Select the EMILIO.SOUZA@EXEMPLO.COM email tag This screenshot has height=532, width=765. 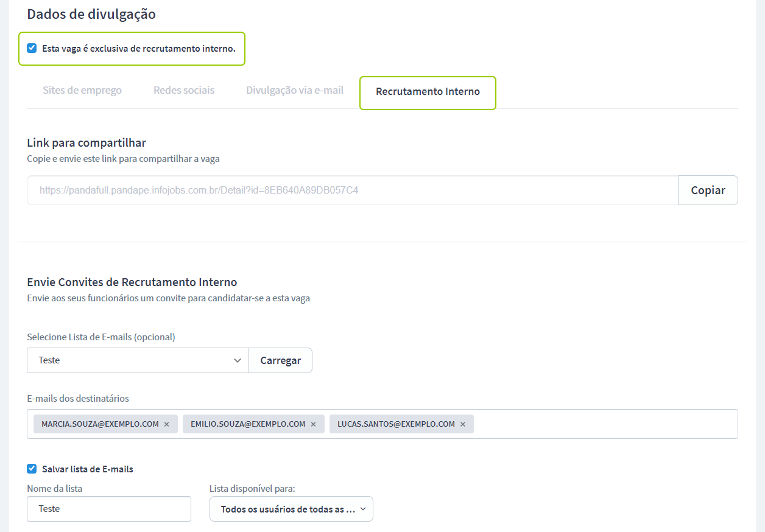tap(247, 424)
